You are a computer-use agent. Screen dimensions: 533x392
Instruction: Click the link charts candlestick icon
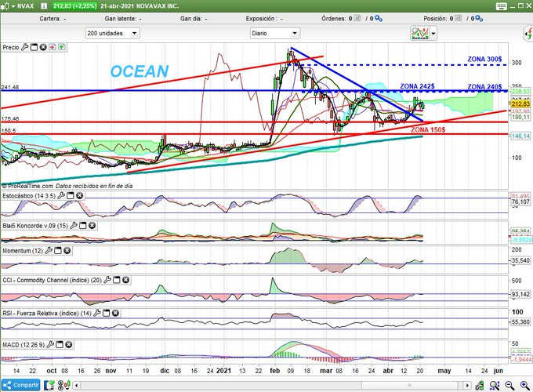64,385
